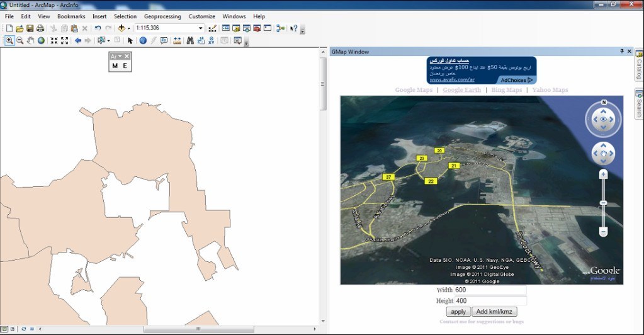Open the File menu
Viewport: 644px width, 335px height.
coord(9,16)
